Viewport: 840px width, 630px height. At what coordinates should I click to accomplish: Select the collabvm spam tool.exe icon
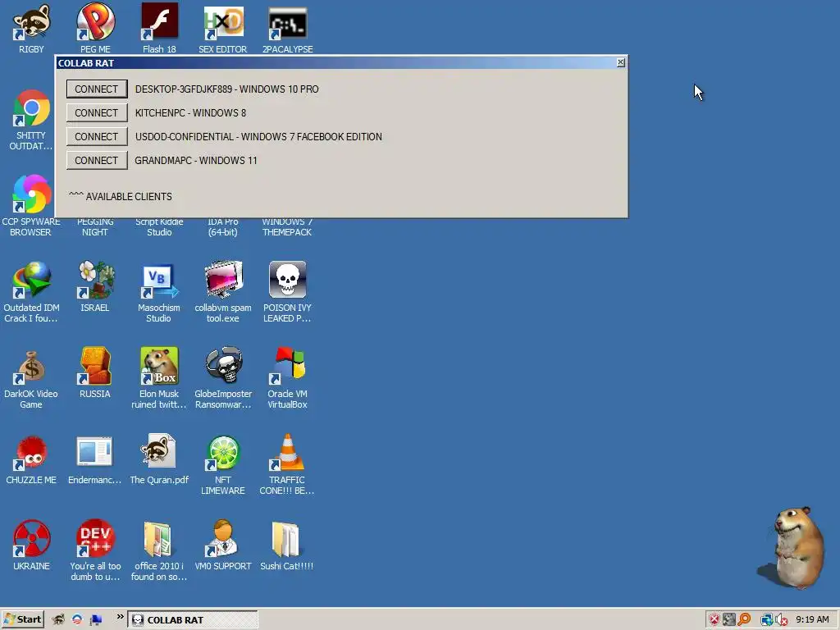pos(223,280)
